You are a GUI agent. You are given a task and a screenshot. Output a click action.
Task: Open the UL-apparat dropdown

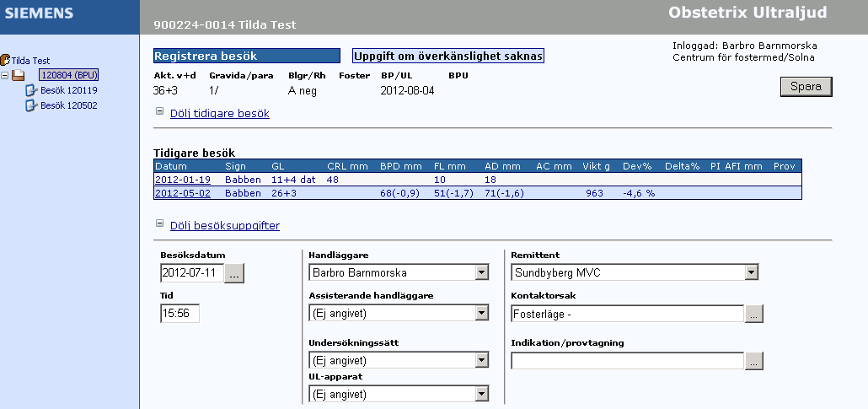tap(481, 395)
